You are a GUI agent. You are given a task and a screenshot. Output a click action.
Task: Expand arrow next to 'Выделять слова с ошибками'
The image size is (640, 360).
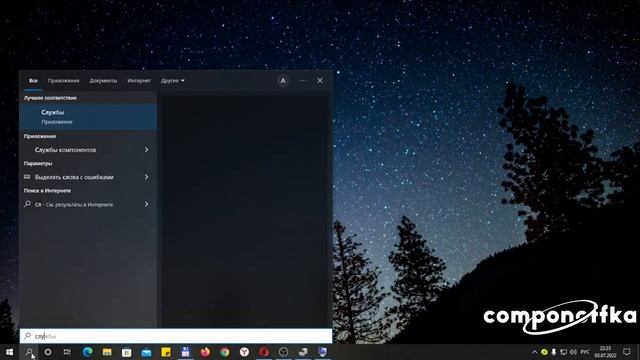147,177
